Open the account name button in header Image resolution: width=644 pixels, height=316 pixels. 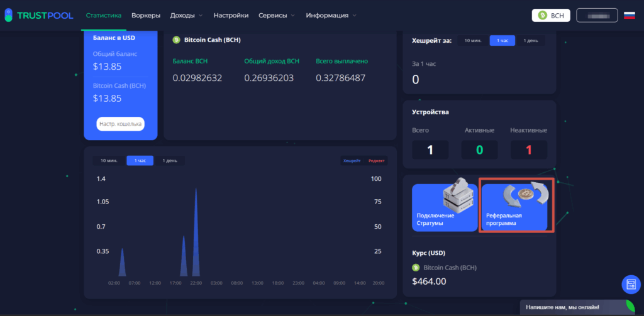(597, 15)
